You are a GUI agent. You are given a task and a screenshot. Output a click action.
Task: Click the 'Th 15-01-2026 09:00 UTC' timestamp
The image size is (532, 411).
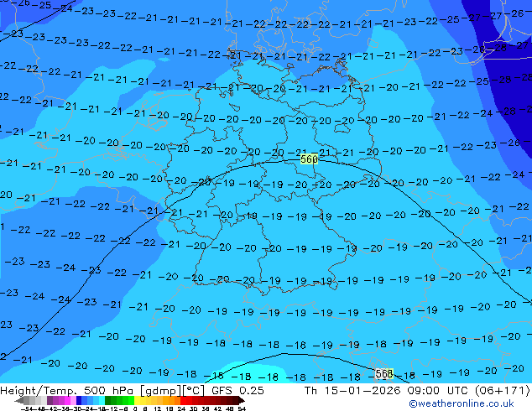(387, 391)
